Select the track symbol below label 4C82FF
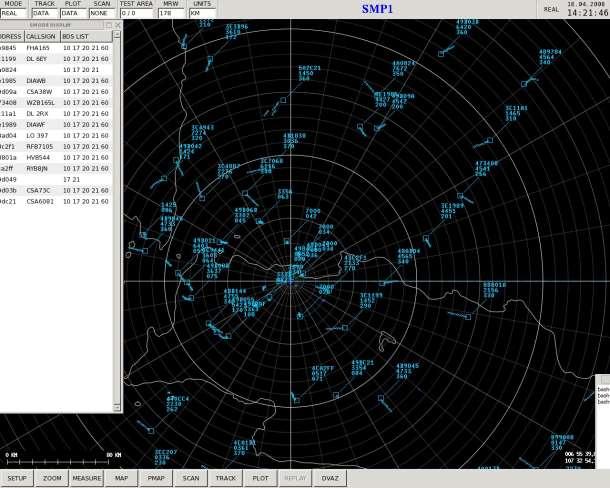610x488 pixels. point(297,400)
